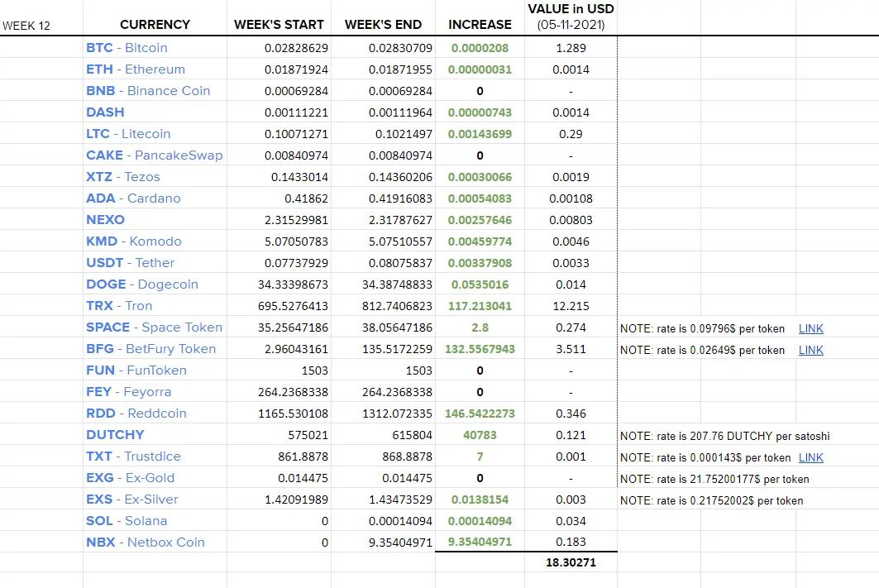Viewport: 879px width, 588px height.
Task: Click the SPACE - Space Token cell
Action: 154,327
